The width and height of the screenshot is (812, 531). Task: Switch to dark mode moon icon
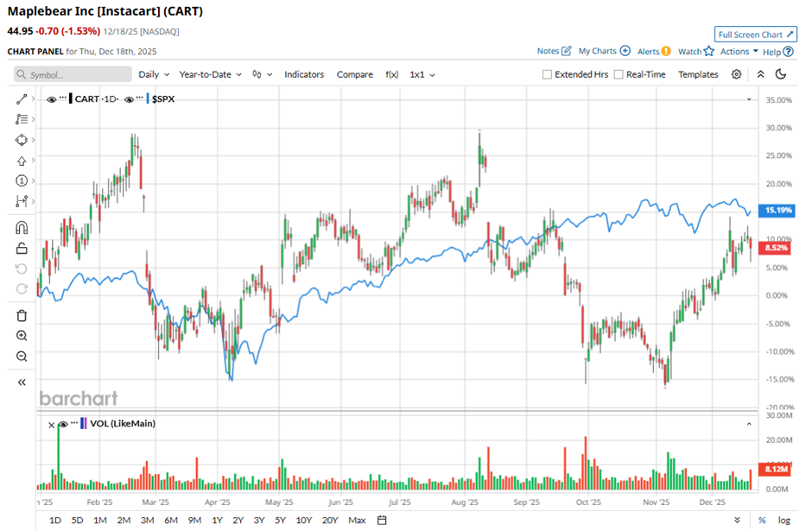[781, 74]
